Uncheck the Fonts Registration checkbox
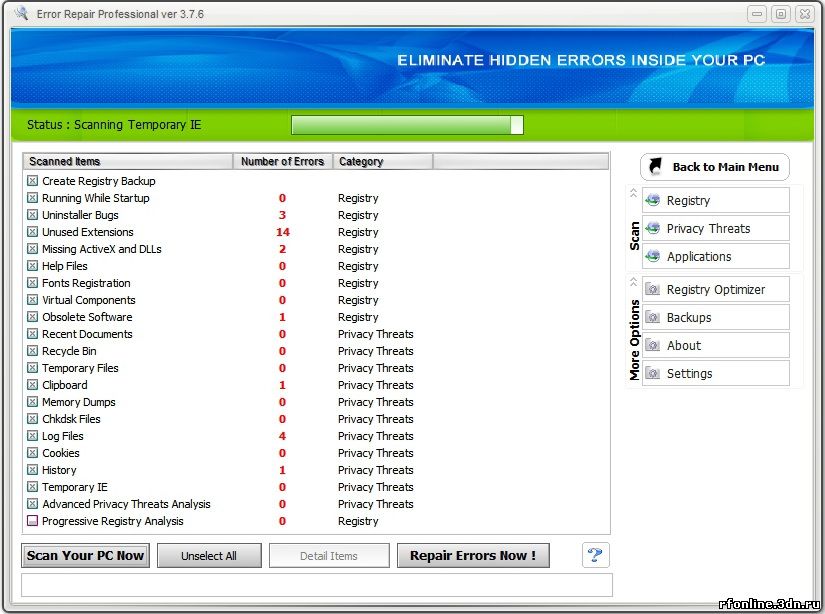This screenshot has width=825, height=614. click(33, 283)
